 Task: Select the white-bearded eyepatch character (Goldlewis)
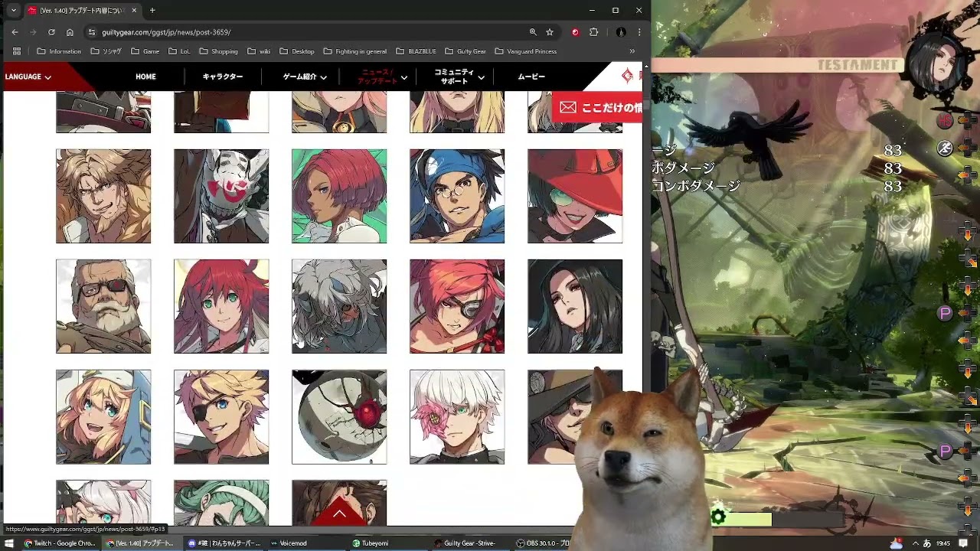click(103, 306)
